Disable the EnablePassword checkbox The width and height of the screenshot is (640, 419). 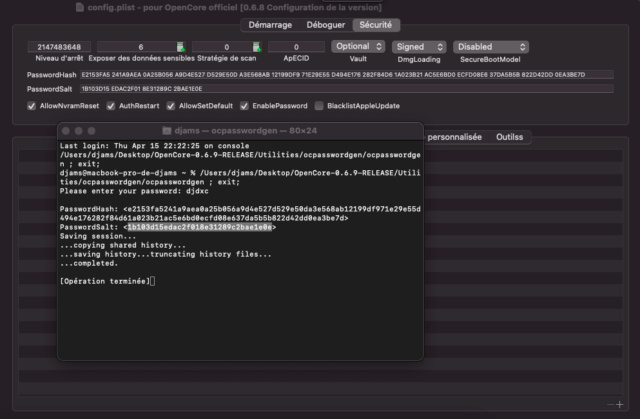pos(244,106)
